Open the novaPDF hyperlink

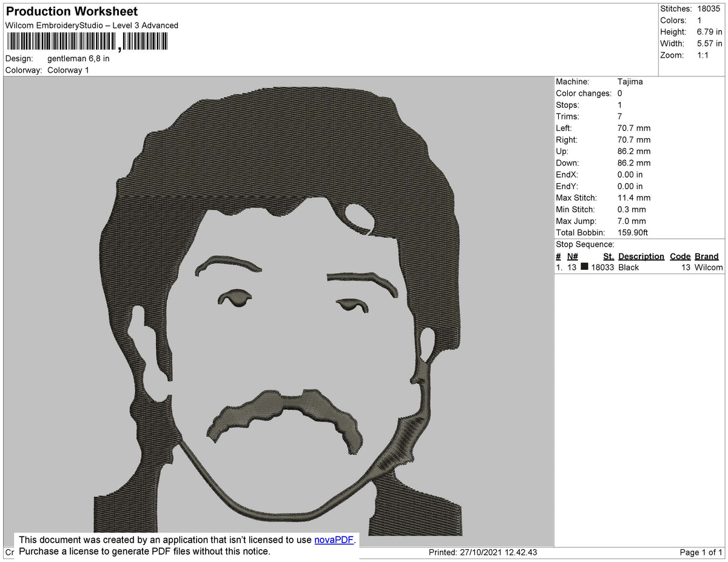tap(334, 540)
